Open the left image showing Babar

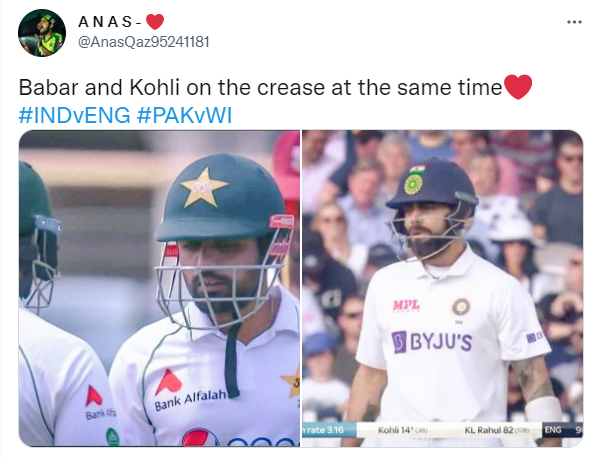[x=159, y=288]
